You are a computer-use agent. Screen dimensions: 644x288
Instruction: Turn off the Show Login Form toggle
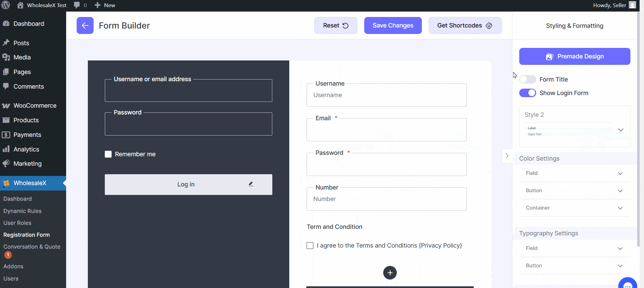point(527,93)
